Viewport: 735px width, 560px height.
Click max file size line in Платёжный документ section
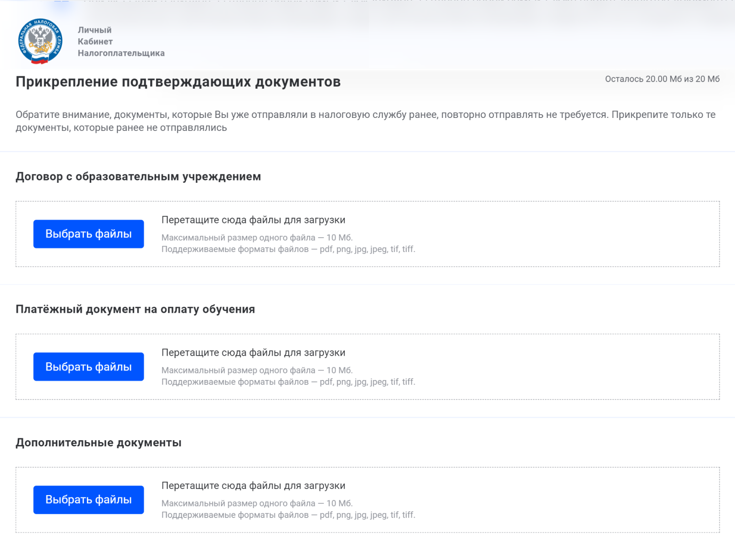point(257,370)
